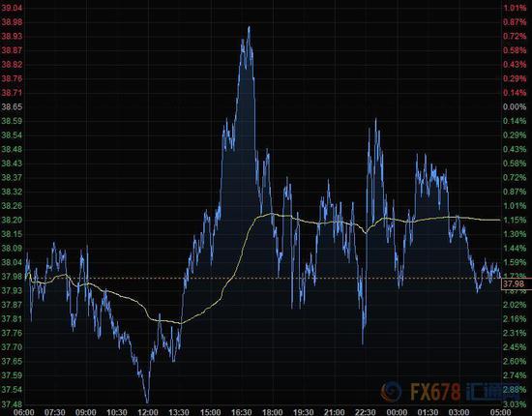Select the 05:00 time axis label
Screen dimensions: 532x416
pyautogui.click(x=500, y=412)
